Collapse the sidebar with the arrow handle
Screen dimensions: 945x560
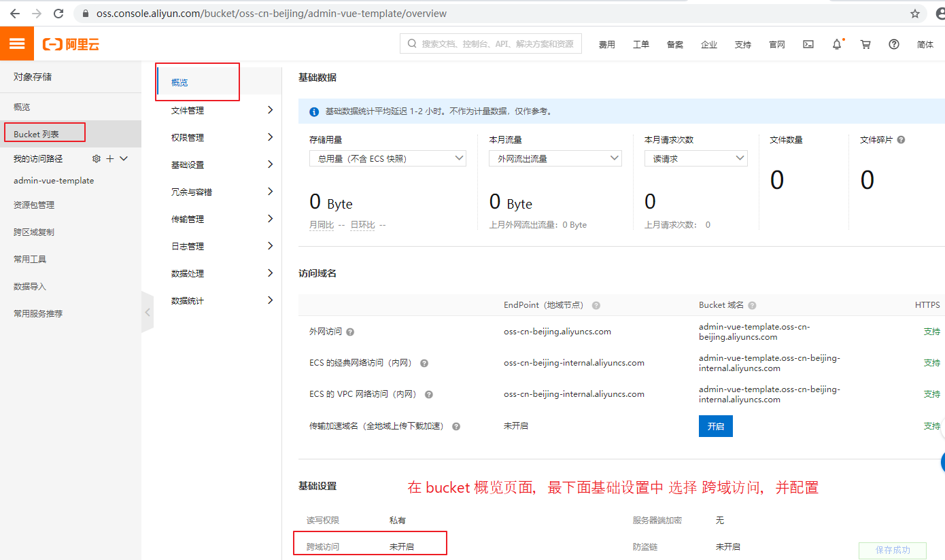(x=148, y=312)
